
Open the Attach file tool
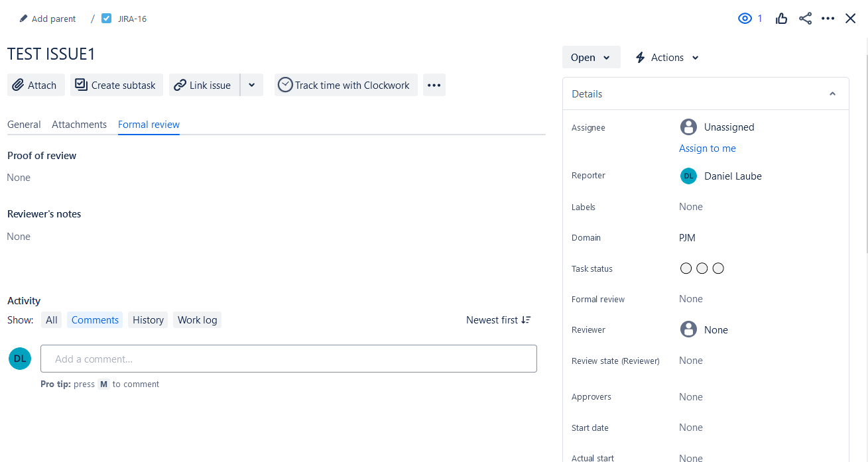[35, 85]
